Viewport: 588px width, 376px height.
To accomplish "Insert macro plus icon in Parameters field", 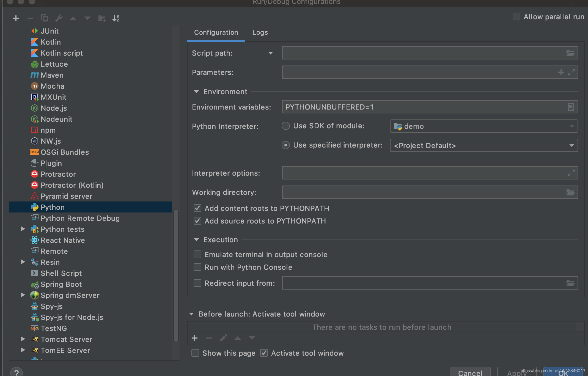I will 561,72.
